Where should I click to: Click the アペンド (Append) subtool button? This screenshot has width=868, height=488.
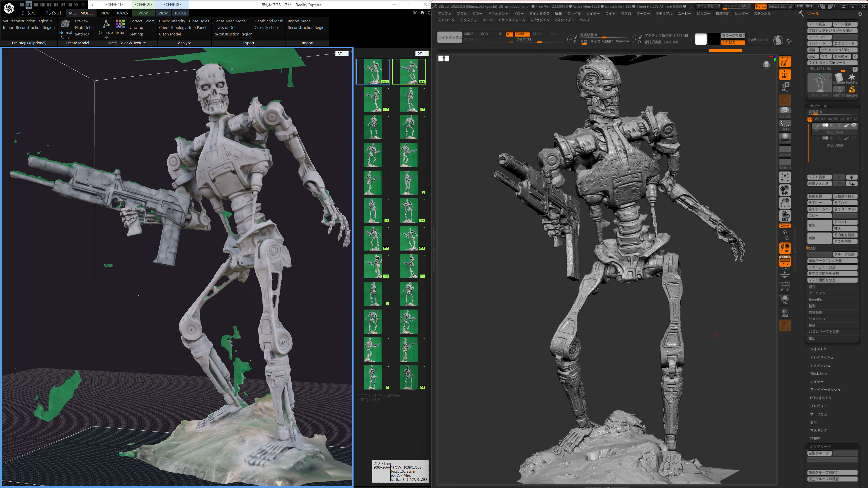point(845,222)
